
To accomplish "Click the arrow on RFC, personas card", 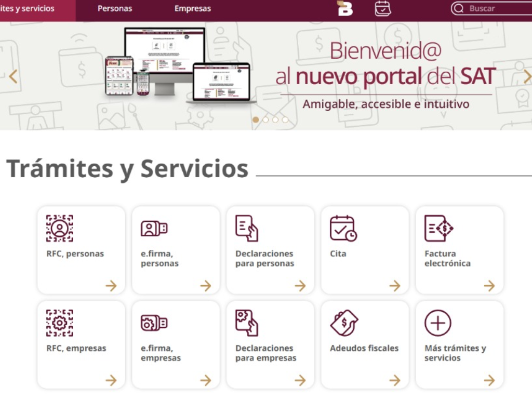I will (111, 286).
